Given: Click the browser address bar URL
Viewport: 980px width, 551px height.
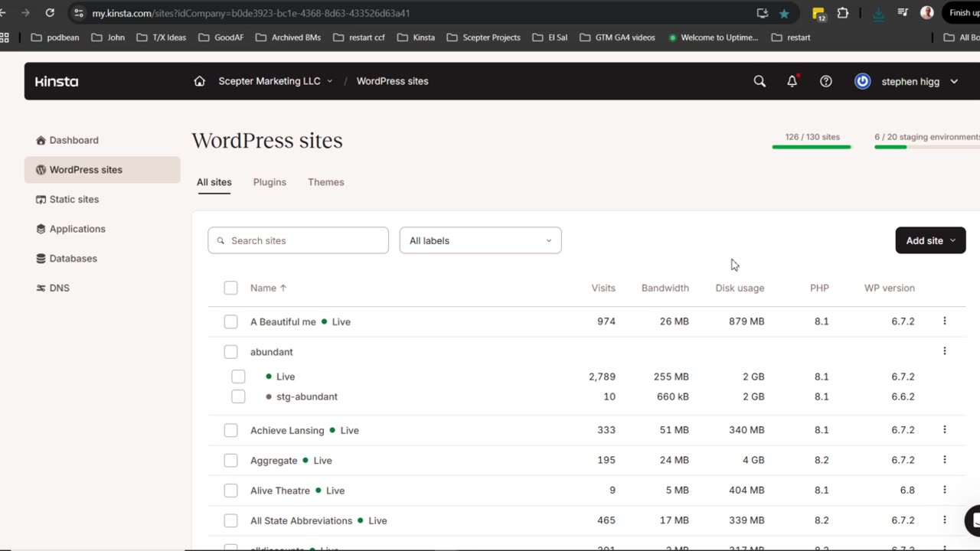Looking at the screenshot, I should tap(251, 13).
